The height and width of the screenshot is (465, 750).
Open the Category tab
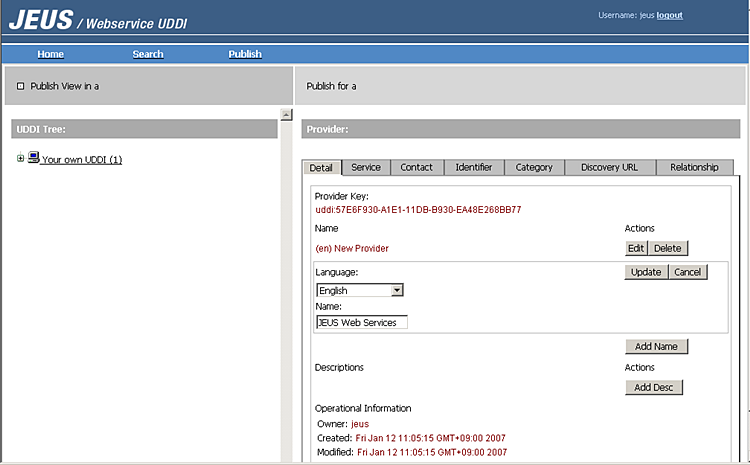tap(534, 167)
